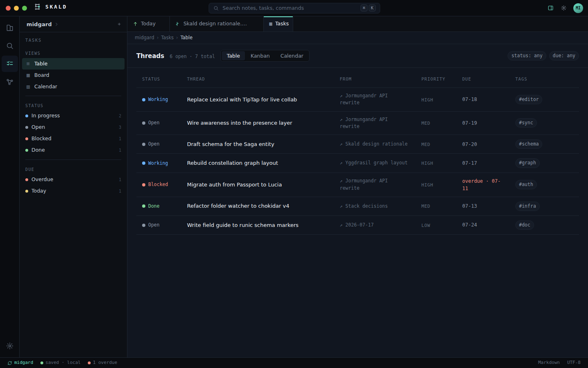Open settings gear at sidebar bottom
The height and width of the screenshot is (368, 588).
click(10, 346)
